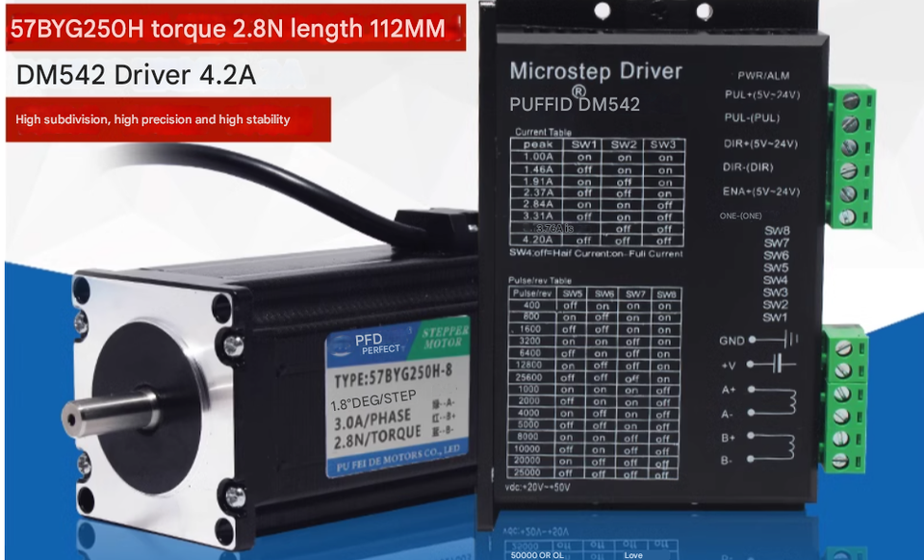Image resolution: width=924 pixels, height=560 pixels.
Task: Click the "400" pulse/rev row
Action: (595, 306)
